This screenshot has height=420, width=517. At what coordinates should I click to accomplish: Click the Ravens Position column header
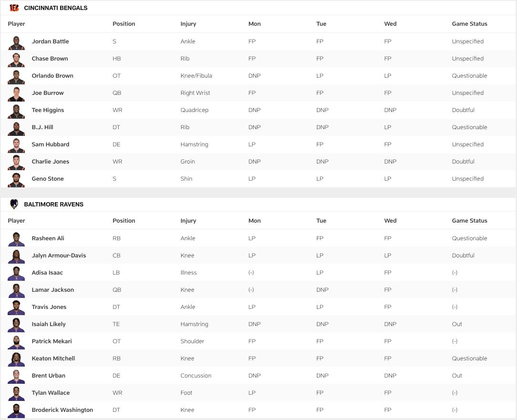click(124, 221)
